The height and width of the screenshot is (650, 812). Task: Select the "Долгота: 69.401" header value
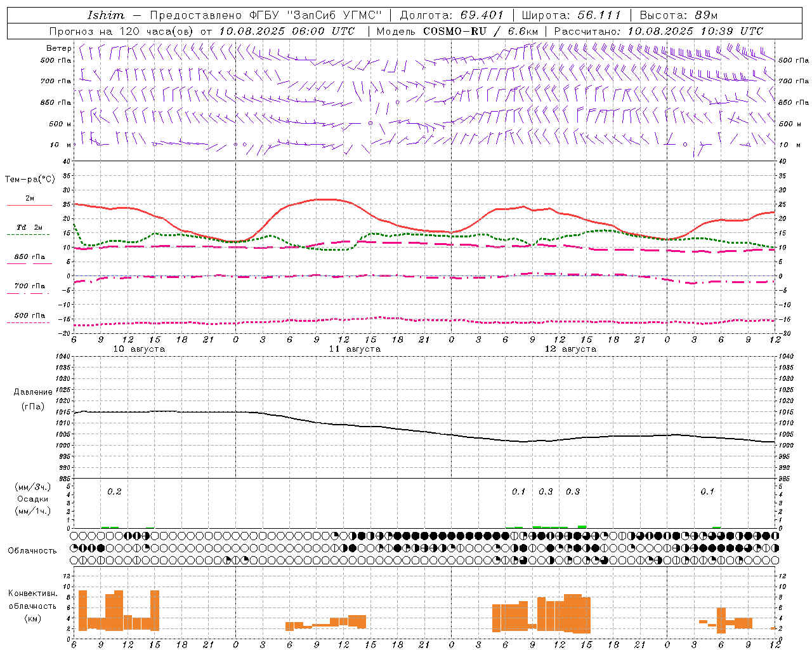click(452, 15)
